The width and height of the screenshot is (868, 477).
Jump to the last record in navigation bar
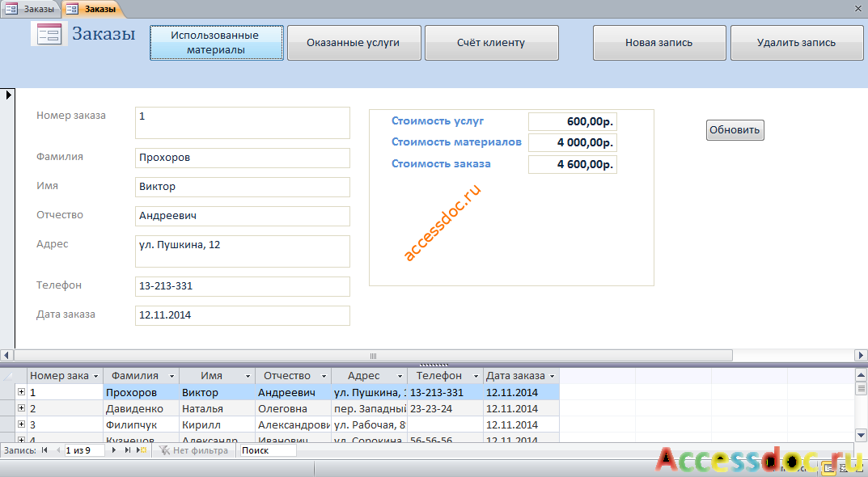click(x=128, y=450)
